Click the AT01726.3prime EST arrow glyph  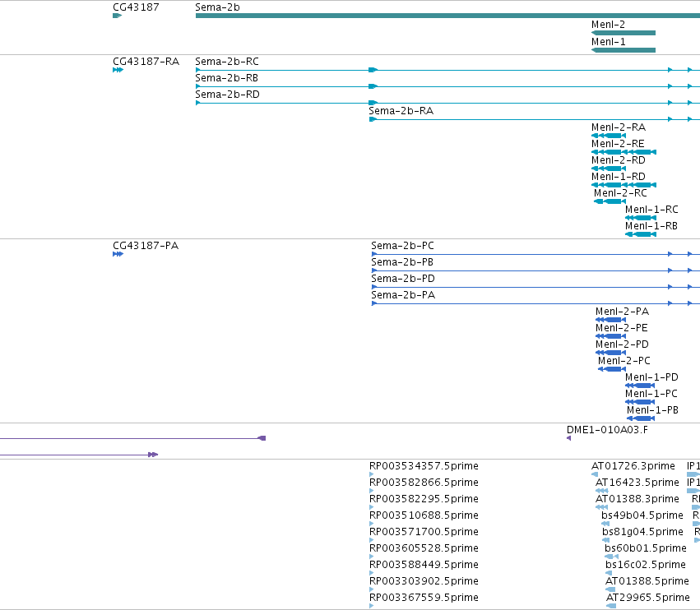click(x=595, y=474)
